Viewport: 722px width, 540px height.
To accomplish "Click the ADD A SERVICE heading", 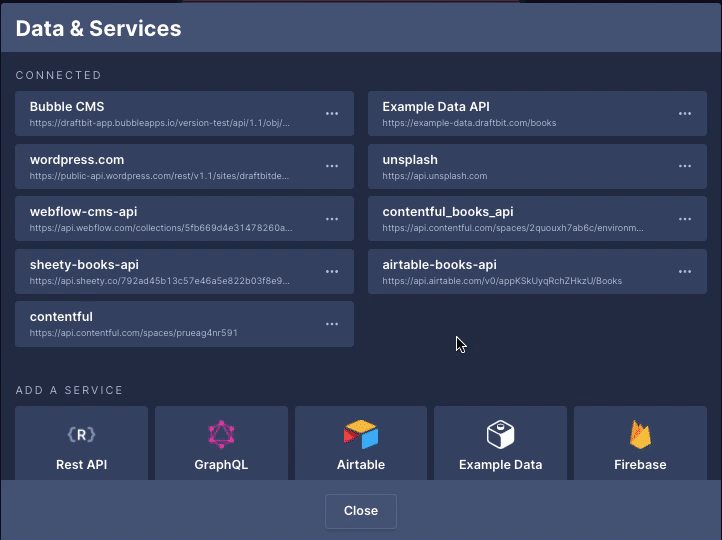I will pyautogui.click(x=69, y=390).
